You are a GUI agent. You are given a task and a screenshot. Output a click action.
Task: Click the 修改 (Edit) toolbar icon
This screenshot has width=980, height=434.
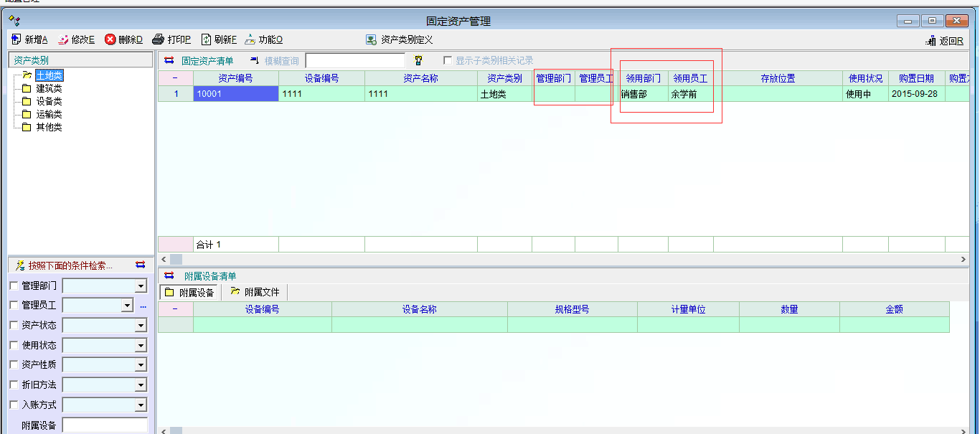[63, 39]
